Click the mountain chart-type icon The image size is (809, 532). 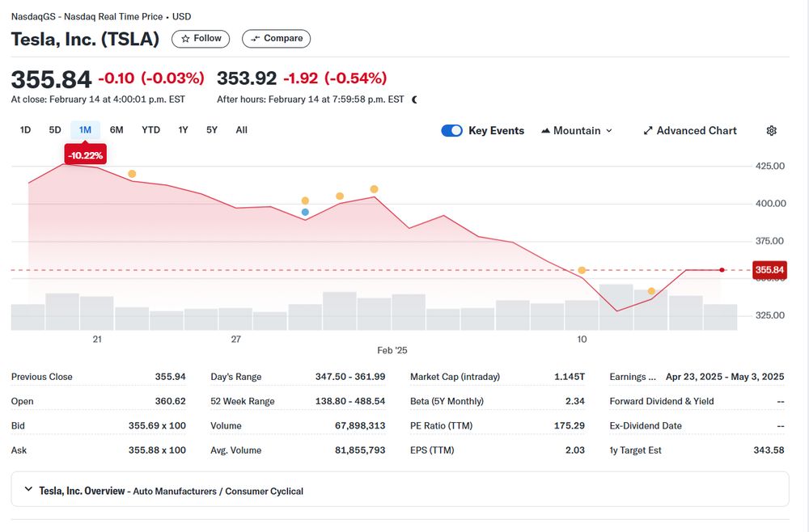coord(545,131)
